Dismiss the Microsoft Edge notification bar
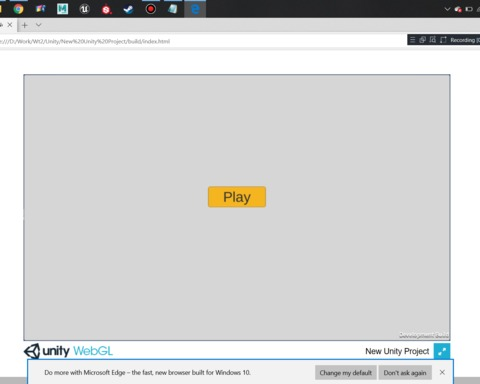Screen dimensions: 480x384 tap(442, 372)
